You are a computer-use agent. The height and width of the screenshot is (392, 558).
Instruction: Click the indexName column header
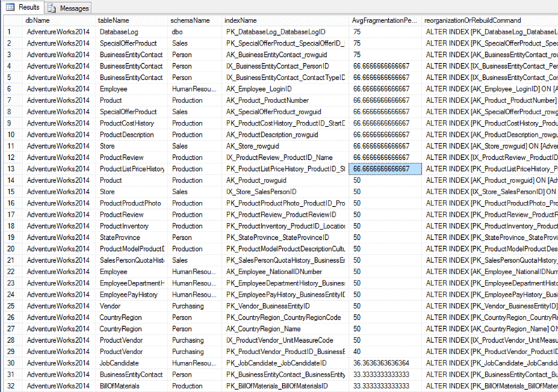click(x=286, y=20)
